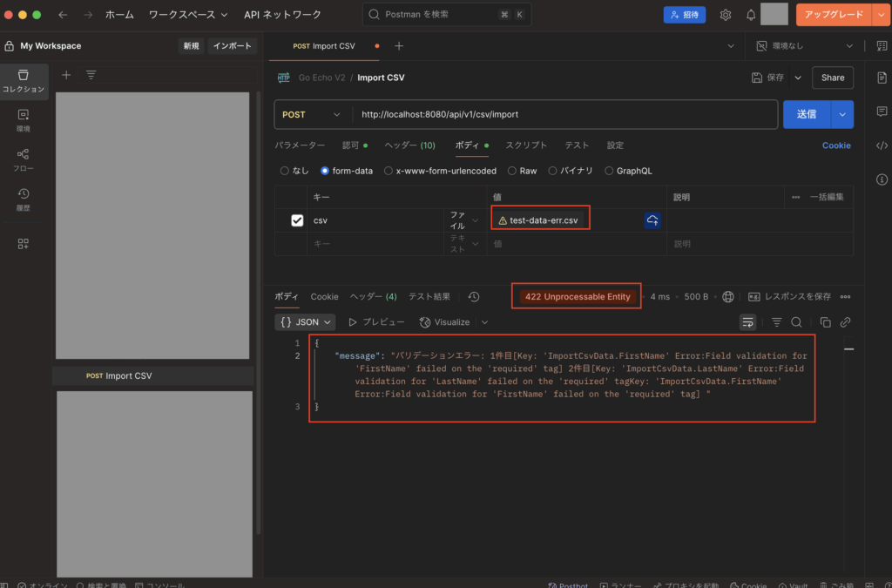Open the configure sidebar apps icon
Image resolution: width=892 pixels, height=588 pixels.
click(24, 244)
